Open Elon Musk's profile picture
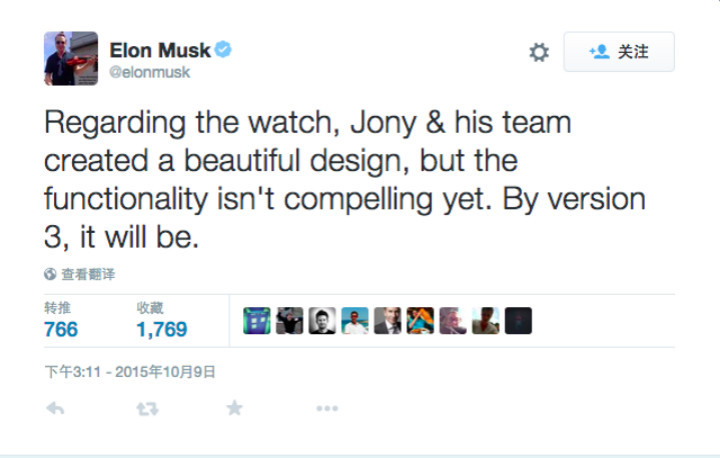Image resolution: width=720 pixels, height=458 pixels. tap(71, 58)
